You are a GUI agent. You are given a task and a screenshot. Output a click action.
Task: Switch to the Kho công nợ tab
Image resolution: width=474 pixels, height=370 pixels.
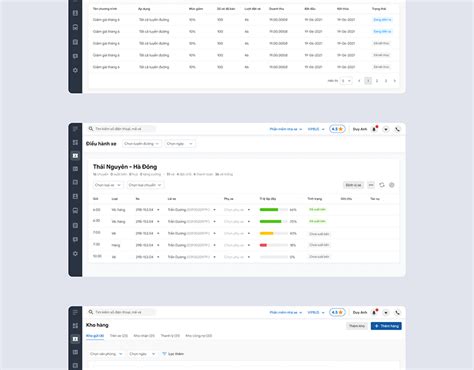coord(199,336)
